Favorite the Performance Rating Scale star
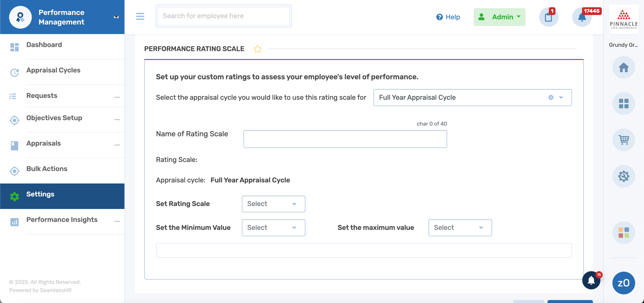 [x=257, y=49]
